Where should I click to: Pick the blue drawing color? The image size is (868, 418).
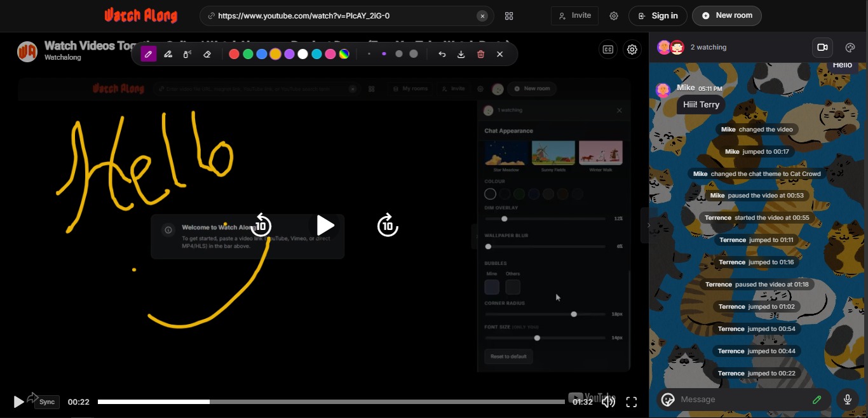pyautogui.click(x=261, y=54)
